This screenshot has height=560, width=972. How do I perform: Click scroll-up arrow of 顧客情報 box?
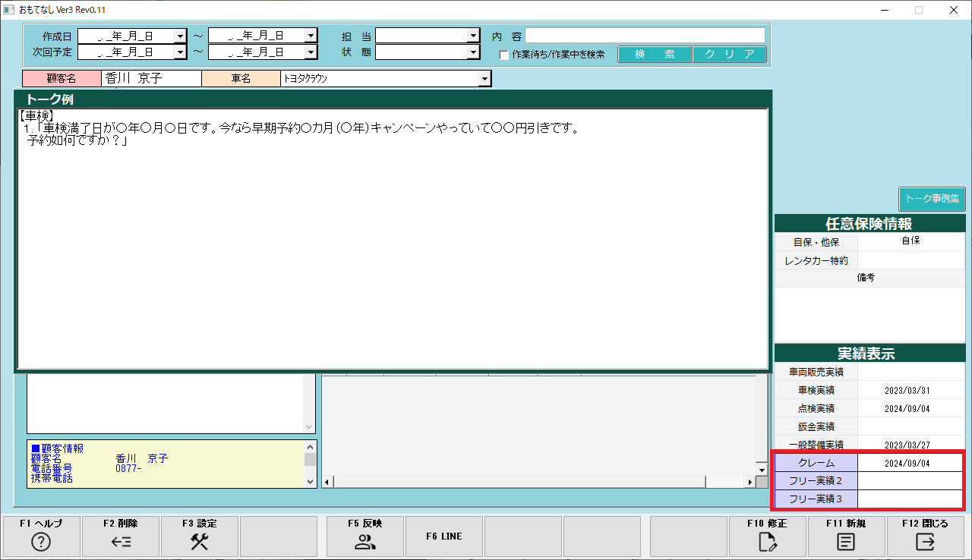click(310, 445)
